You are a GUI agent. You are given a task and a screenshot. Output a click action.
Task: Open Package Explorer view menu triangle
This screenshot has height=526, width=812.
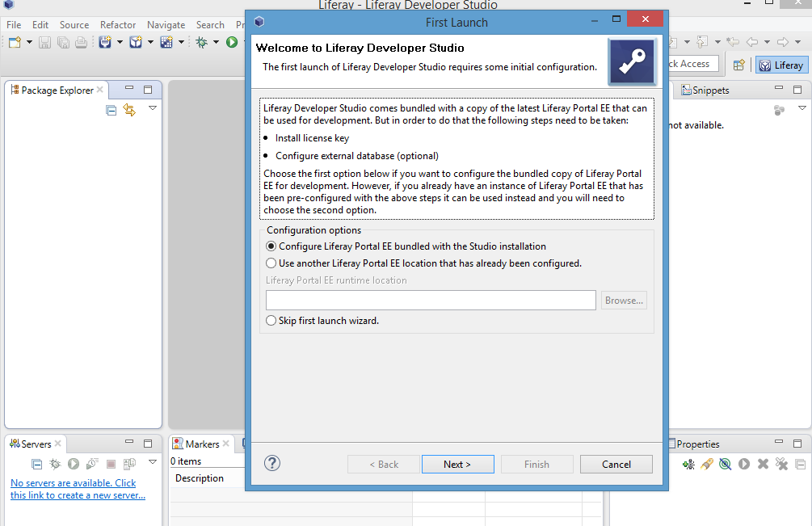153,108
